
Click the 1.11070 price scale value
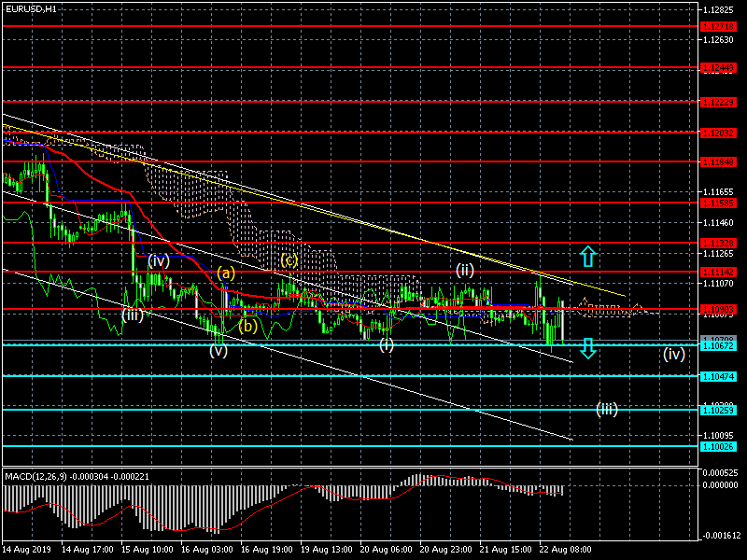[x=718, y=284]
